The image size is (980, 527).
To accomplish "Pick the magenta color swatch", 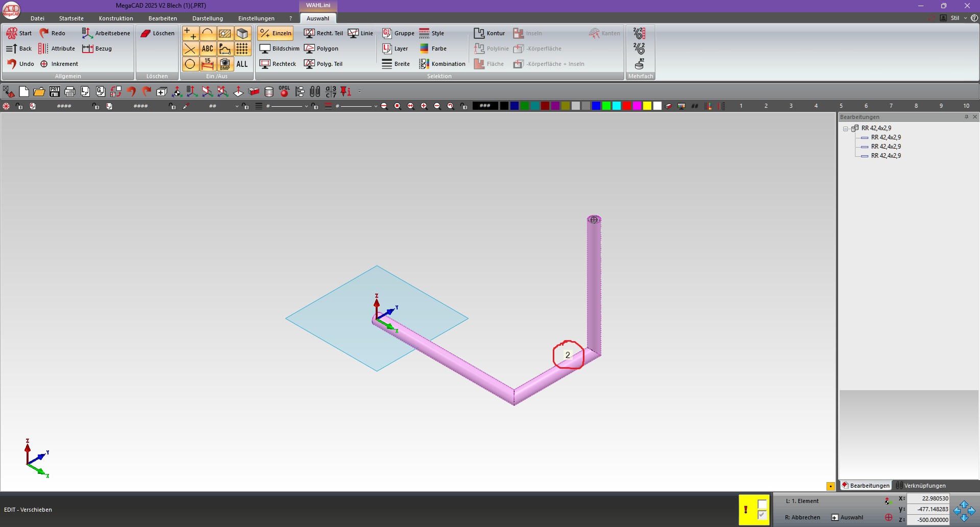I will coord(637,106).
